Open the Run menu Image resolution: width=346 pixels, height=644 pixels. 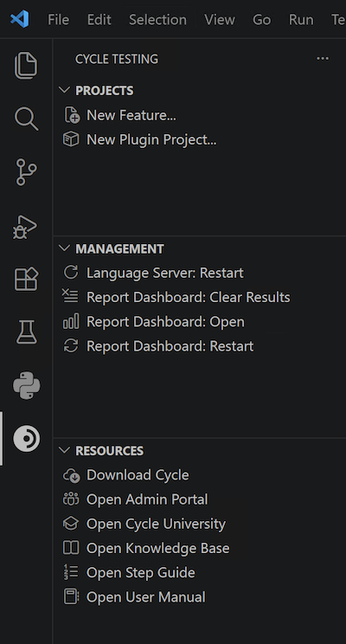coord(301,19)
